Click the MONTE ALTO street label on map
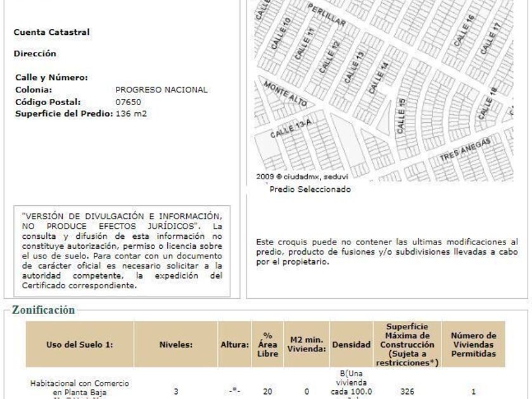The width and height of the screenshot is (532, 399). [286, 93]
